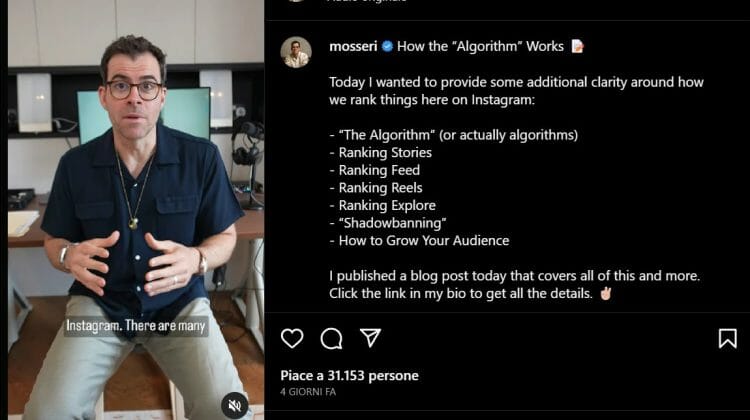
Task: Click the memo emoji after the title
Action: click(x=577, y=46)
